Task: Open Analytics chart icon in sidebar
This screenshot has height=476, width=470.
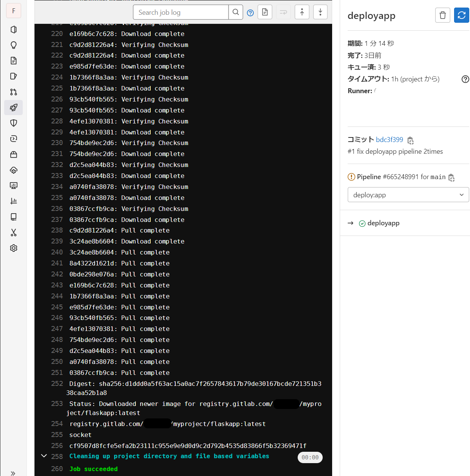Action: pos(14,201)
